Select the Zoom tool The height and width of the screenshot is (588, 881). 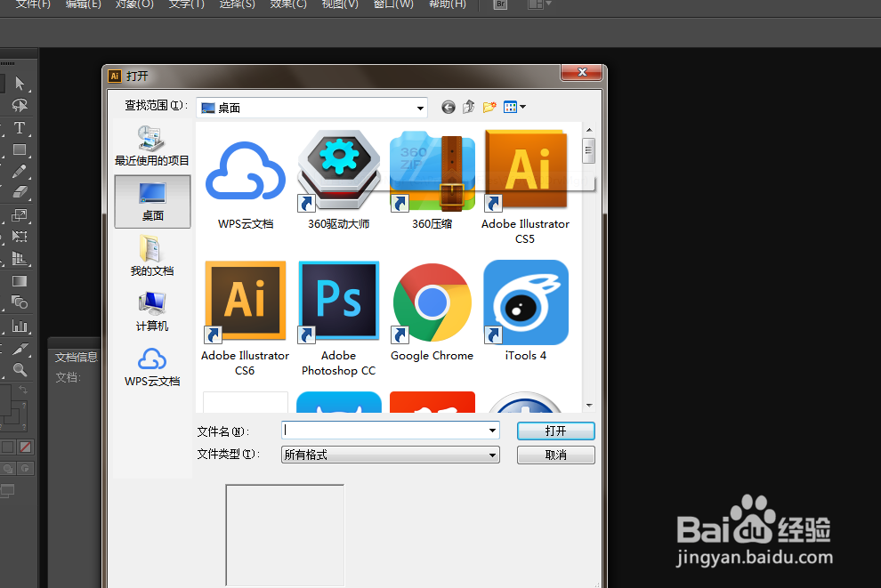click(20, 370)
